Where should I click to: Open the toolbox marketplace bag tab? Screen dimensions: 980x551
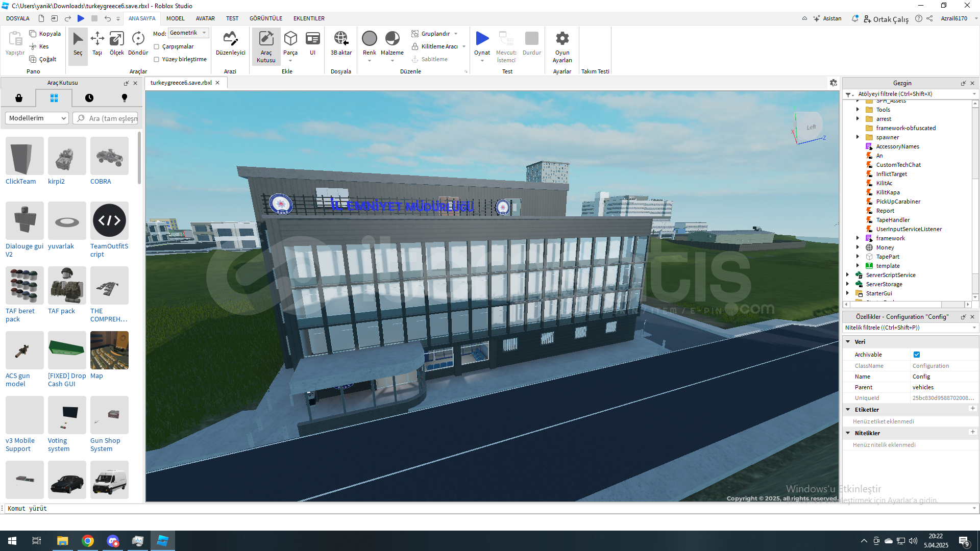[x=19, y=98]
